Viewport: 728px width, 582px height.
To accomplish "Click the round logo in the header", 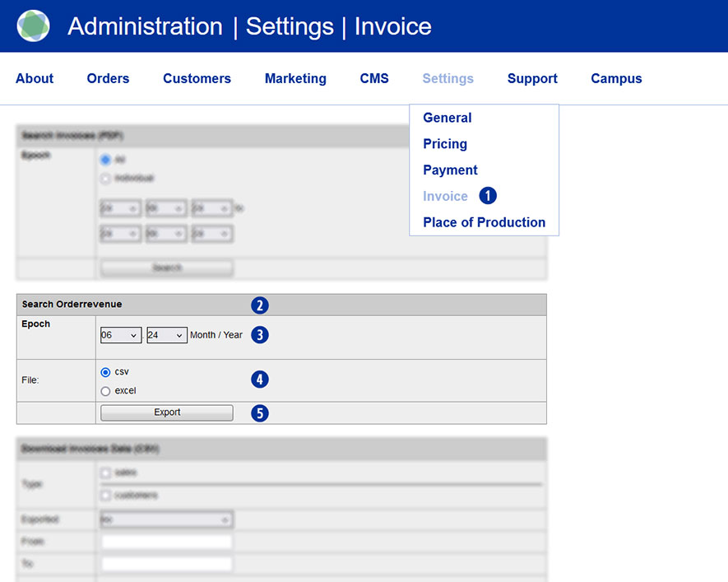I will tap(33, 26).
